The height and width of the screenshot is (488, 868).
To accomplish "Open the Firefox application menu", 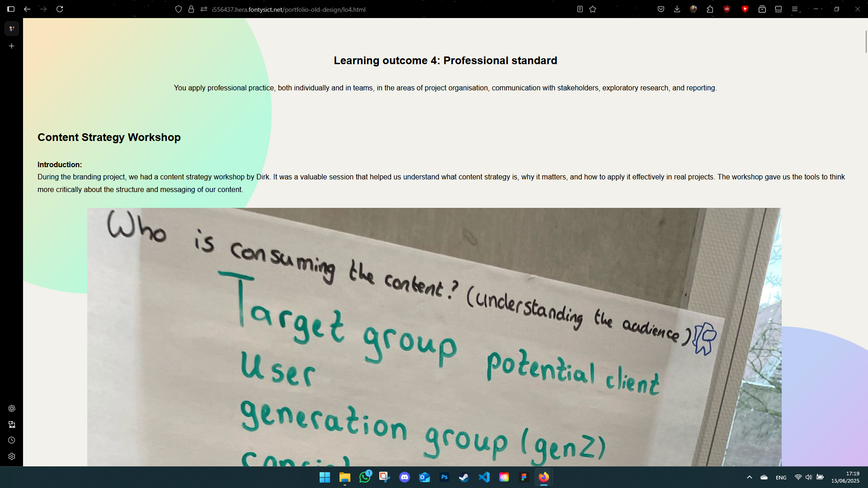I will pos(795,9).
